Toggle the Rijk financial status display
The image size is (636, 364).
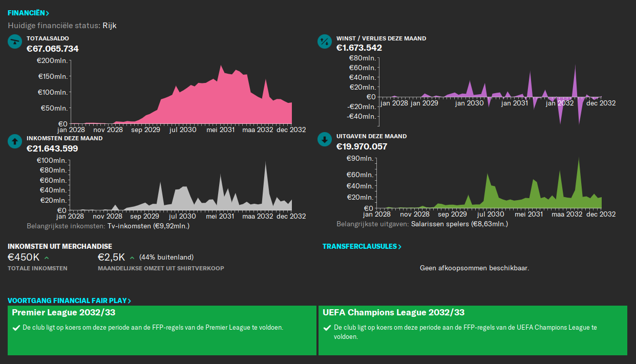pyautogui.click(x=110, y=25)
